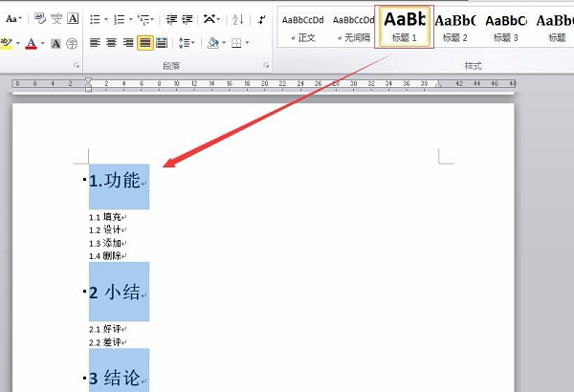Align text to the right

[128, 43]
